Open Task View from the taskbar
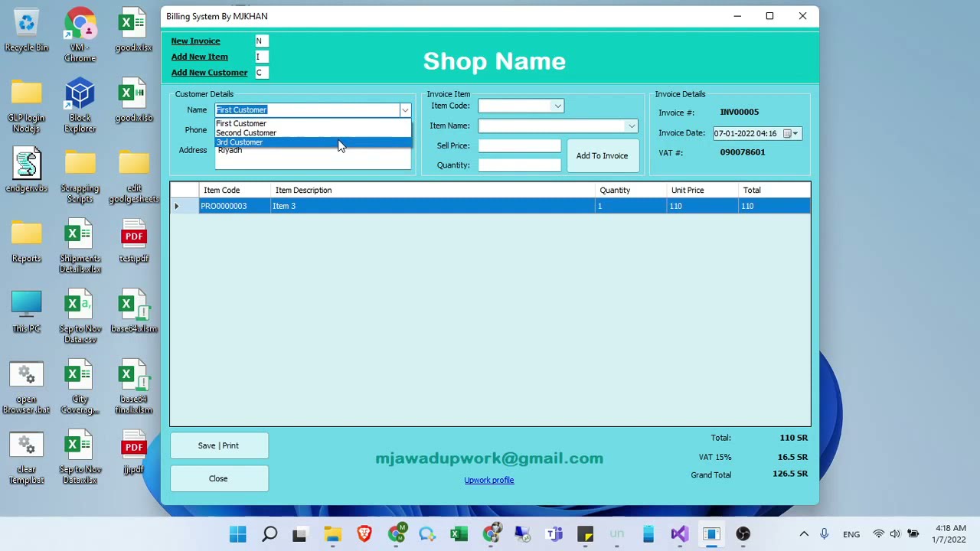980x551 pixels. [x=300, y=534]
